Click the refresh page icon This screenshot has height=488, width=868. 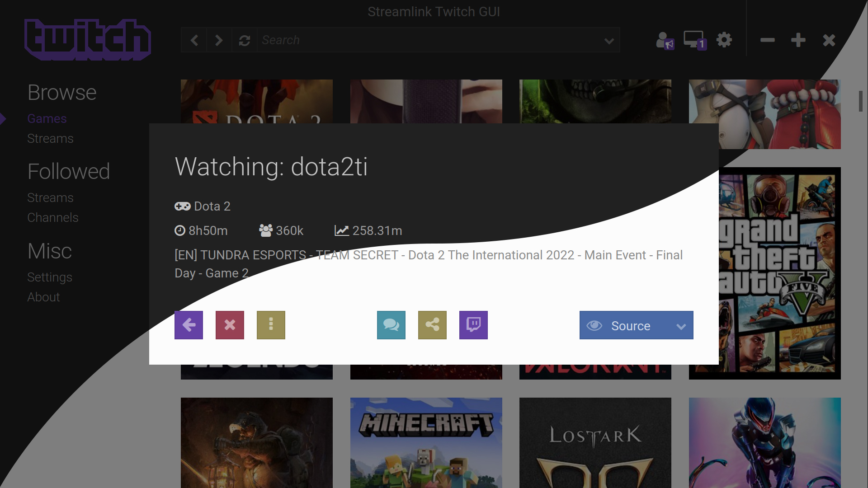click(245, 40)
